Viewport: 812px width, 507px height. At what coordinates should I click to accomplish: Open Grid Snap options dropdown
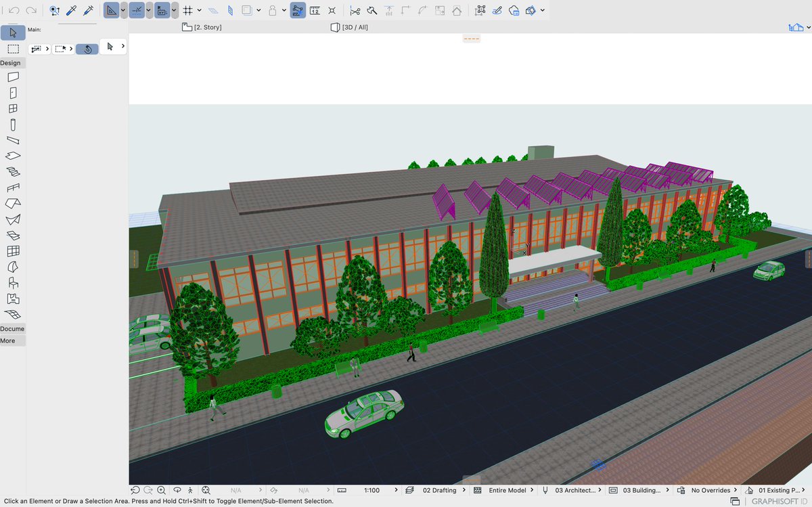200,11
